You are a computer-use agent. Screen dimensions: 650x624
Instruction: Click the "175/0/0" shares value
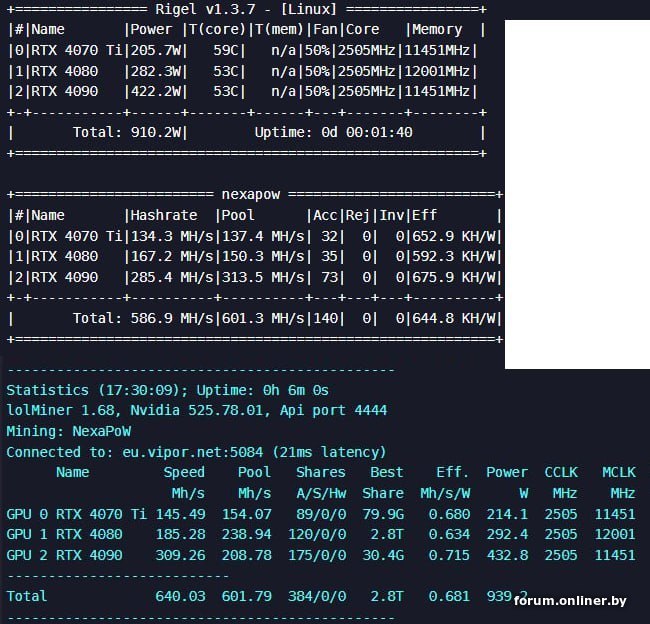click(317, 555)
